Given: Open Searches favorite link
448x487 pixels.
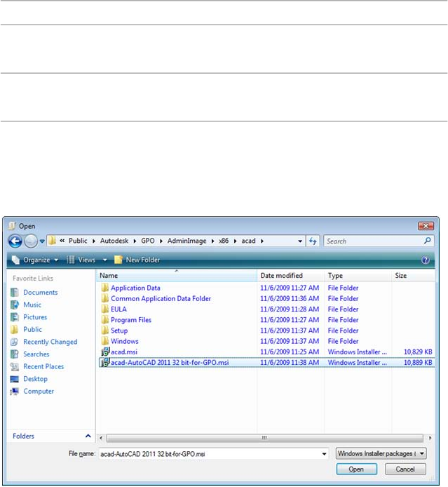Looking at the screenshot, I should point(36,354).
